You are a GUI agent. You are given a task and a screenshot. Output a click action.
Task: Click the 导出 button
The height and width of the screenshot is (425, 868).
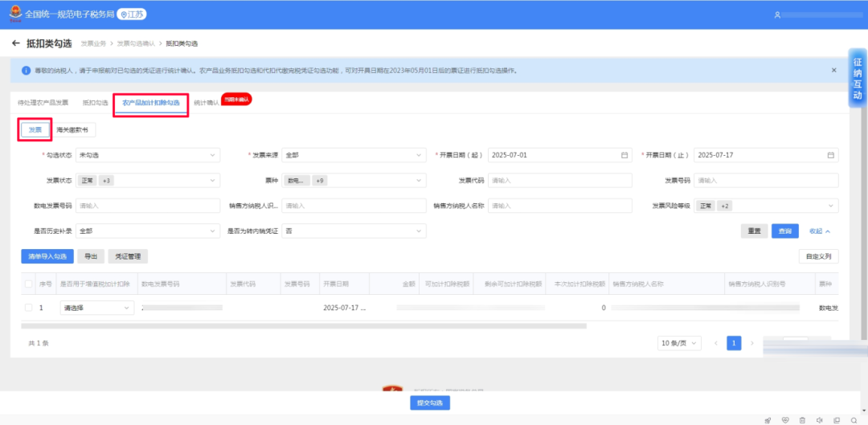(91, 256)
